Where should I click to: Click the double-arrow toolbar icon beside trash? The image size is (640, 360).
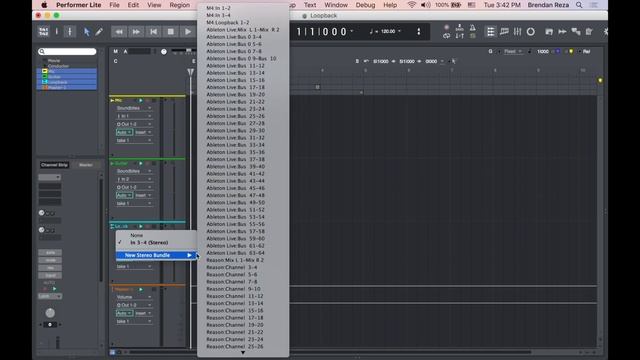tap(562, 32)
